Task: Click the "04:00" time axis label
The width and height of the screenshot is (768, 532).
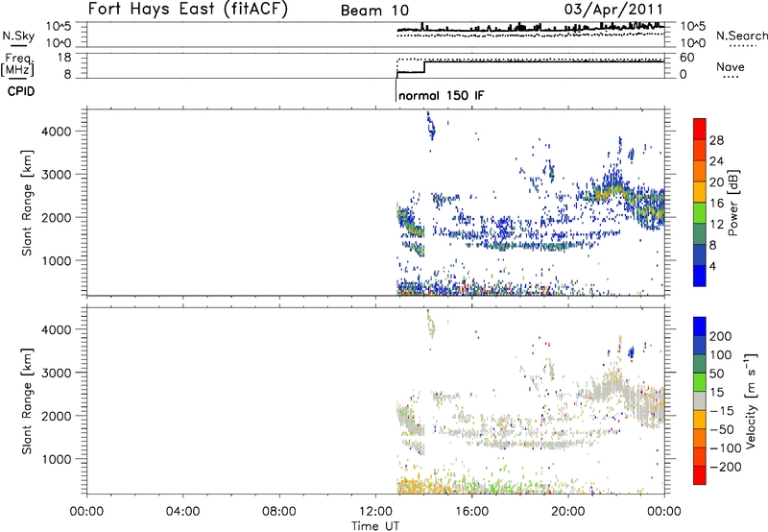Action: (x=182, y=512)
